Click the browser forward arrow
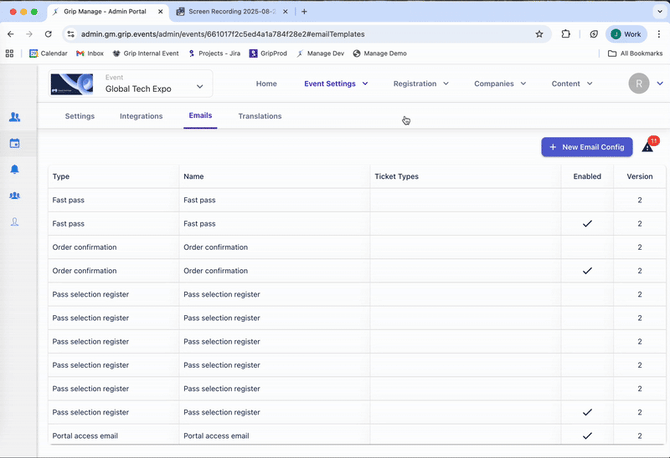 click(29, 34)
